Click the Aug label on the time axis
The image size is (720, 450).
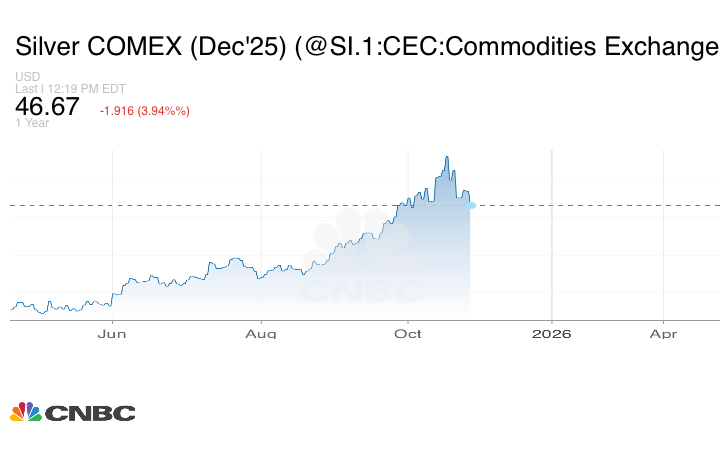[261, 333]
